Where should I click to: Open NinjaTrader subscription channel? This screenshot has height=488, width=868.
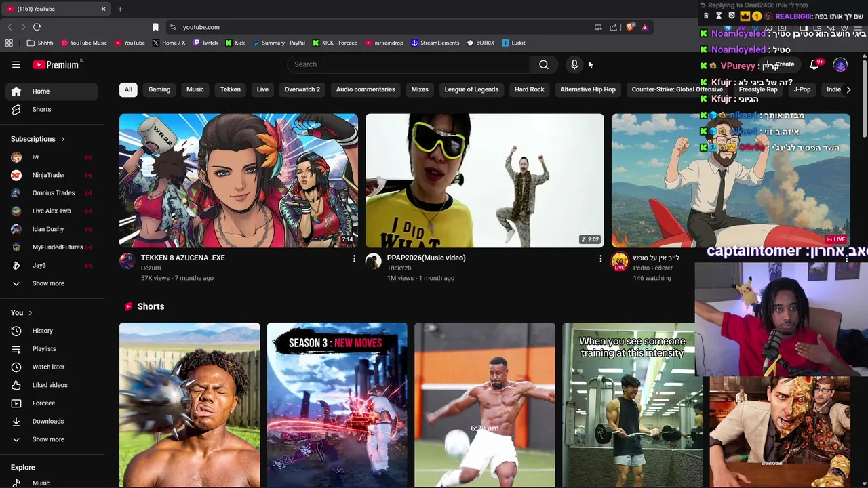click(52, 175)
